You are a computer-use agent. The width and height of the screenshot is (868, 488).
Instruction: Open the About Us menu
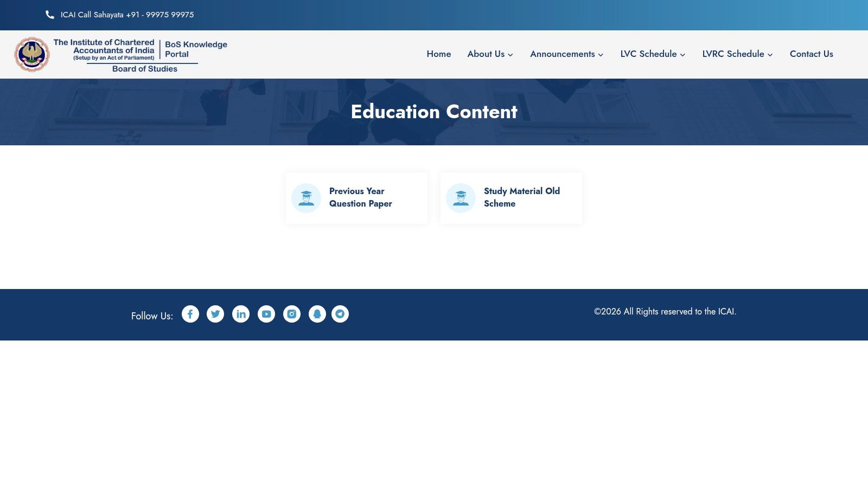tap(486, 54)
